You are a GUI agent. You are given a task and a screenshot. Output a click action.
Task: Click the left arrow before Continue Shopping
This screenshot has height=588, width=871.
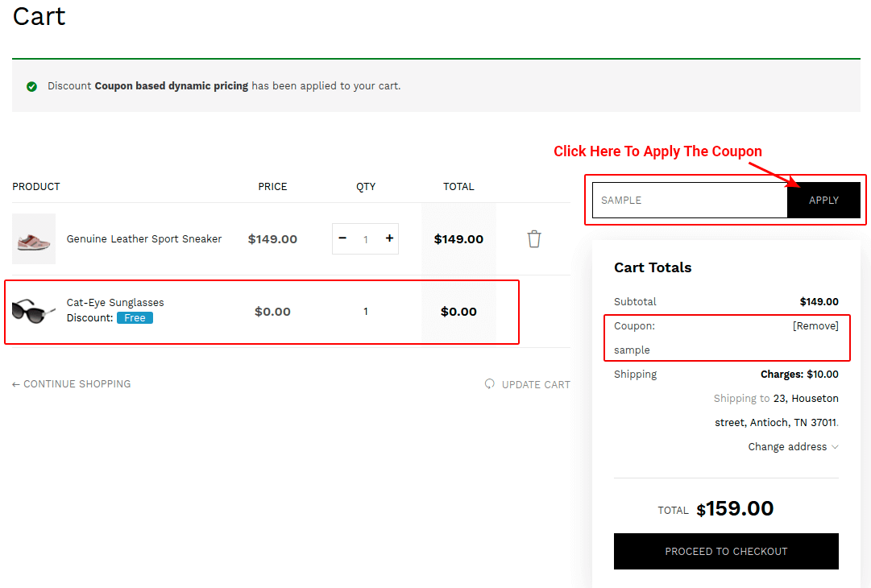pos(15,384)
